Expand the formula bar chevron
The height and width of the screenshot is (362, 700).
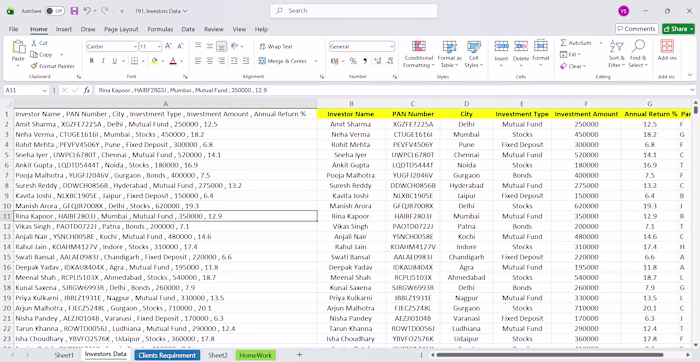[x=692, y=90]
